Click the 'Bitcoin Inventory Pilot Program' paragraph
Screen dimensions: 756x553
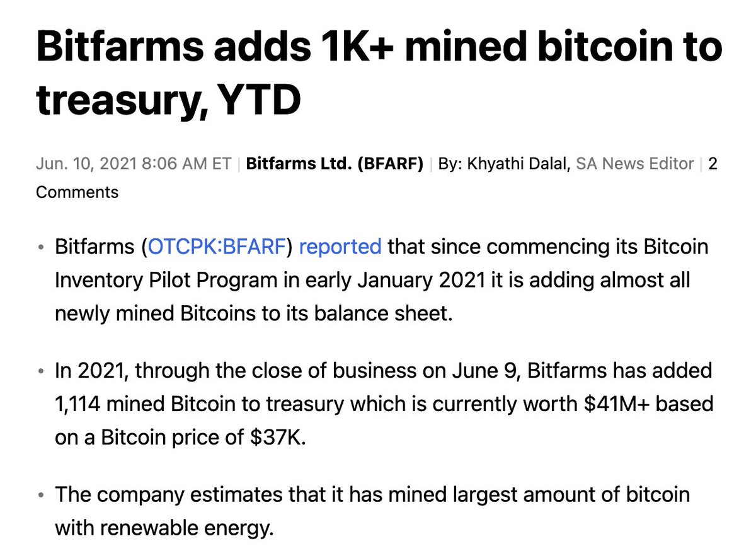point(382,279)
